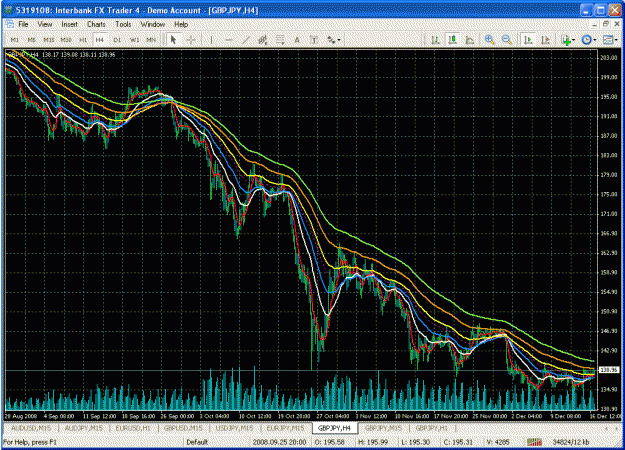Switch to the GBPUSD,M15 chart tab
Screen dimensions: 625x450
point(183,428)
